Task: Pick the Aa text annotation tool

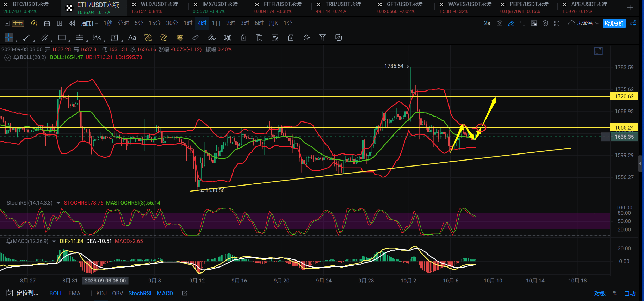Action: [132, 38]
